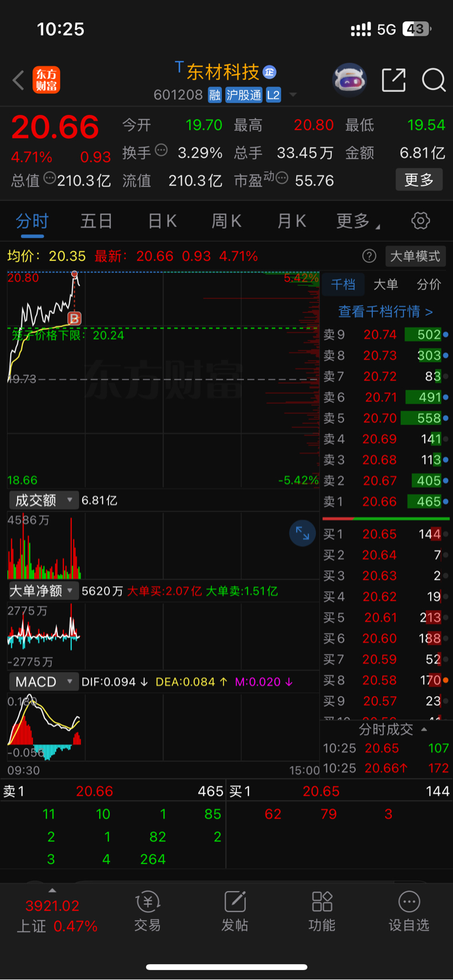
Task: Tap the 买1 20.65 order book row
Action: point(386,534)
